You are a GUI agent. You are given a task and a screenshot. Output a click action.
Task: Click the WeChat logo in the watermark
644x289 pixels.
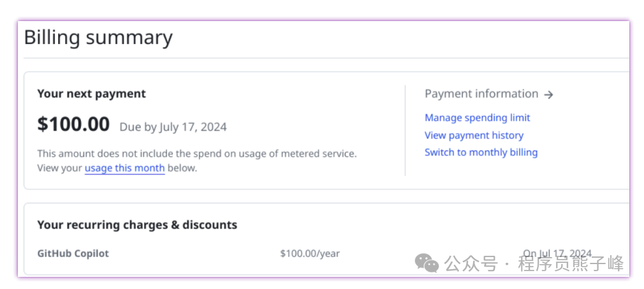[x=427, y=262]
